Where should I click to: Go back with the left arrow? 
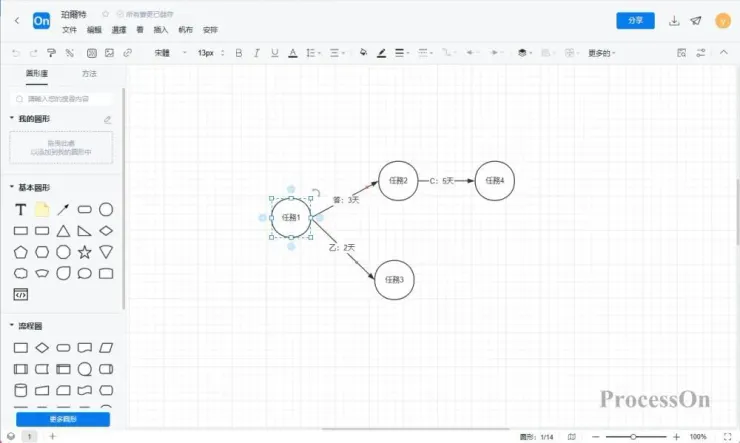(x=17, y=20)
